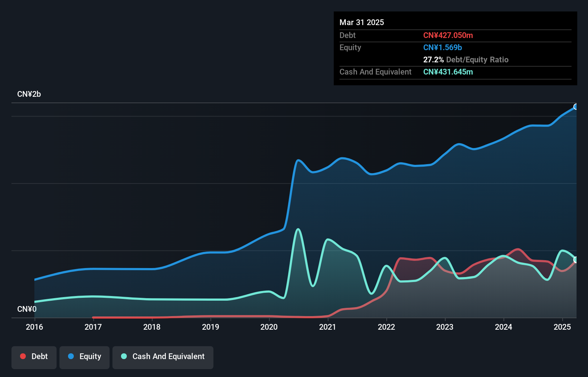This screenshot has height=377, width=588.
Task: Click the CN¥427.050m debt value
Action: point(448,35)
